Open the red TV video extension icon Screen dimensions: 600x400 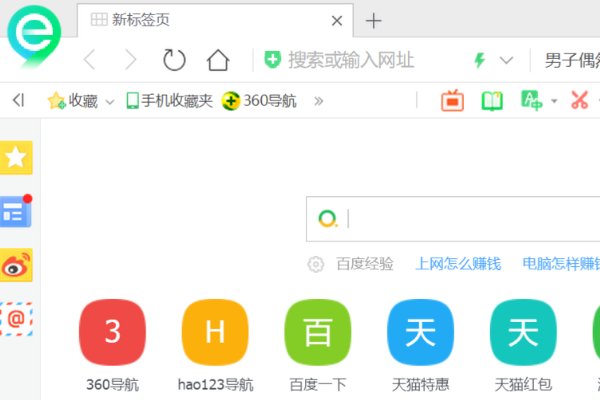click(452, 100)
